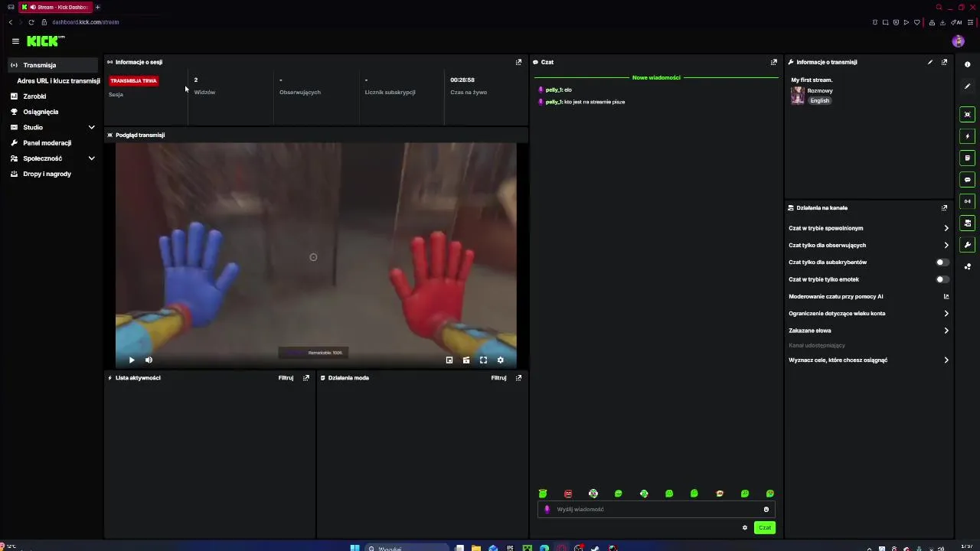The width and height of the screenshot is (980, 551).
Task: Click the English language tag
Action: point(820,100)
